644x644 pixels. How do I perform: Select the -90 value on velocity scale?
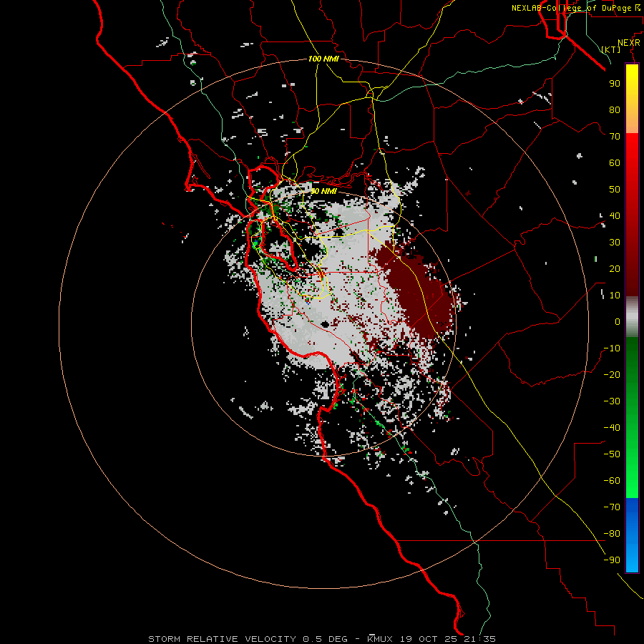612,560
